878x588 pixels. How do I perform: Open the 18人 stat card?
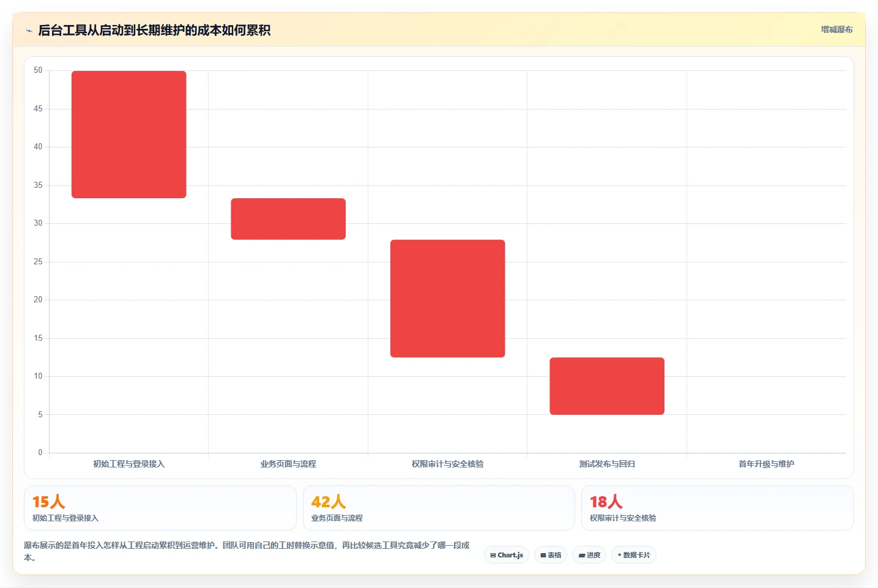click(717, 508)
